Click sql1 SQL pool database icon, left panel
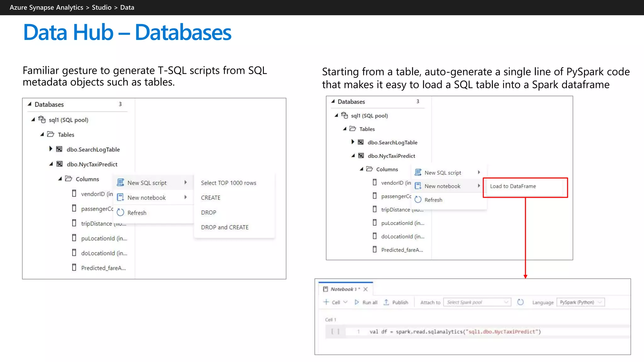 pos(42,119)
